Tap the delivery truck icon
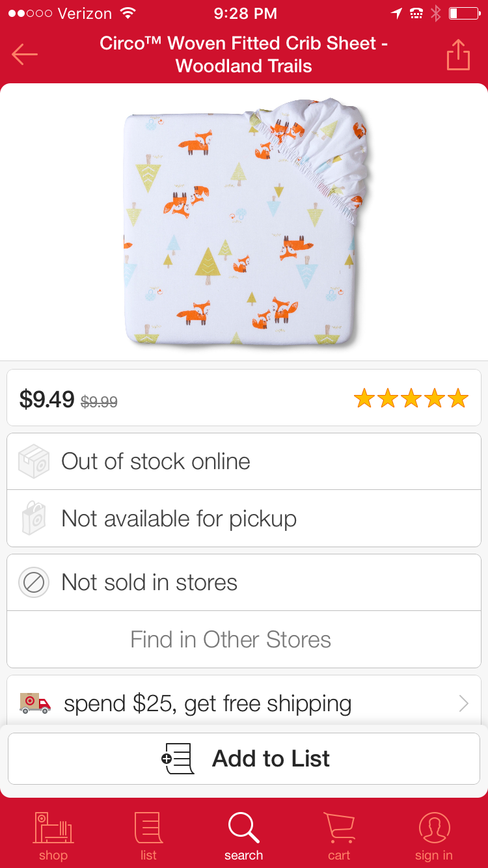The image size is (488, 868). point(35,703)
